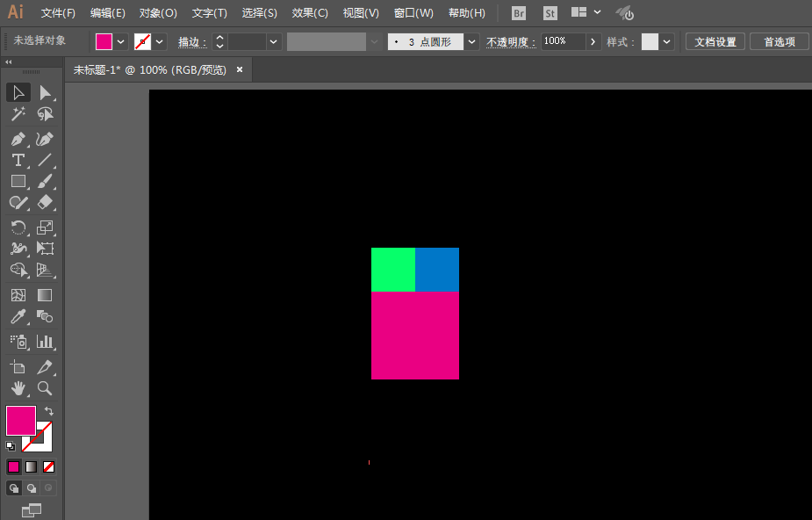
Task: Switch to Gradient fill mode button
Action: coord(31,466)
